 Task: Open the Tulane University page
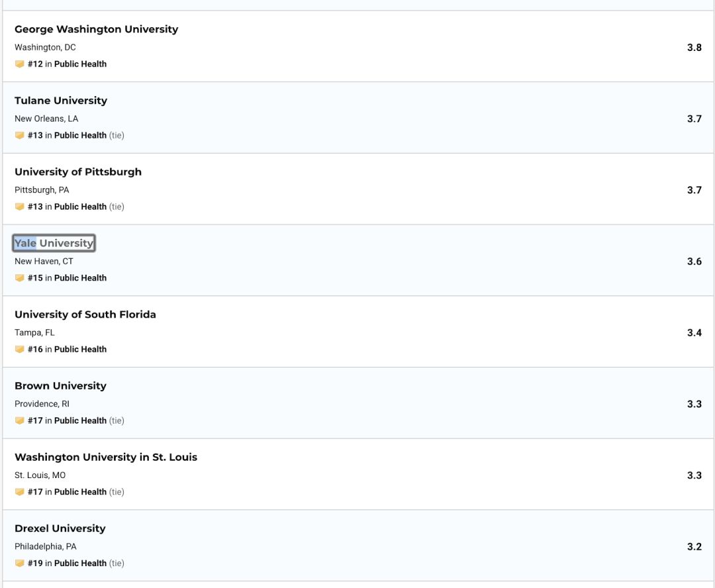tap(61, 101)
